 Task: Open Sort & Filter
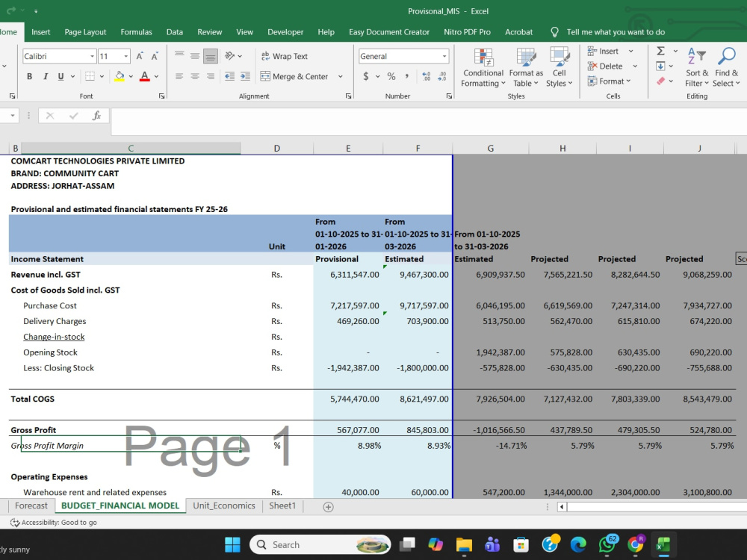point(697,68)
